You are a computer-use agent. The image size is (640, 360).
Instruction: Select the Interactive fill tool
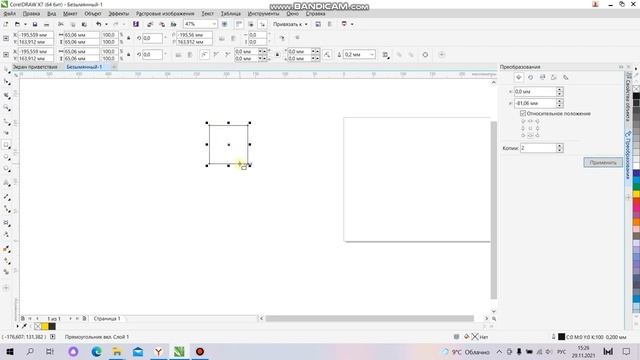click(7, 260)
